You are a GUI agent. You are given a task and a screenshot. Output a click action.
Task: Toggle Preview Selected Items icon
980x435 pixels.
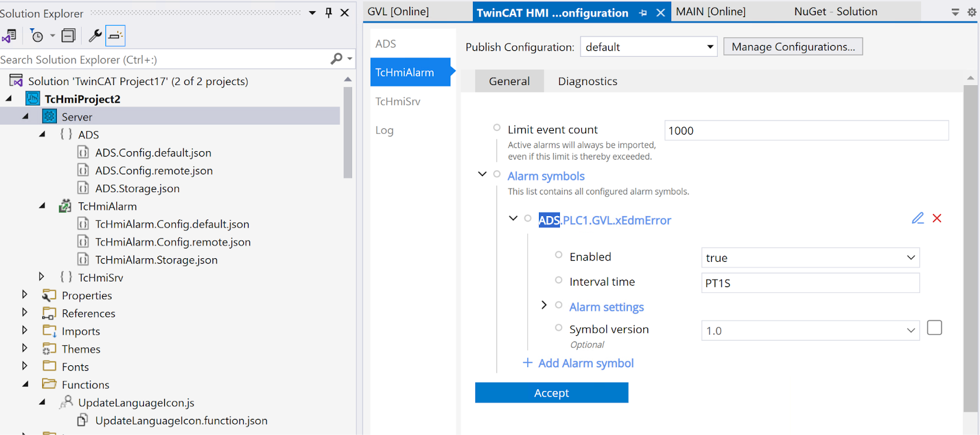pos(115,36)
